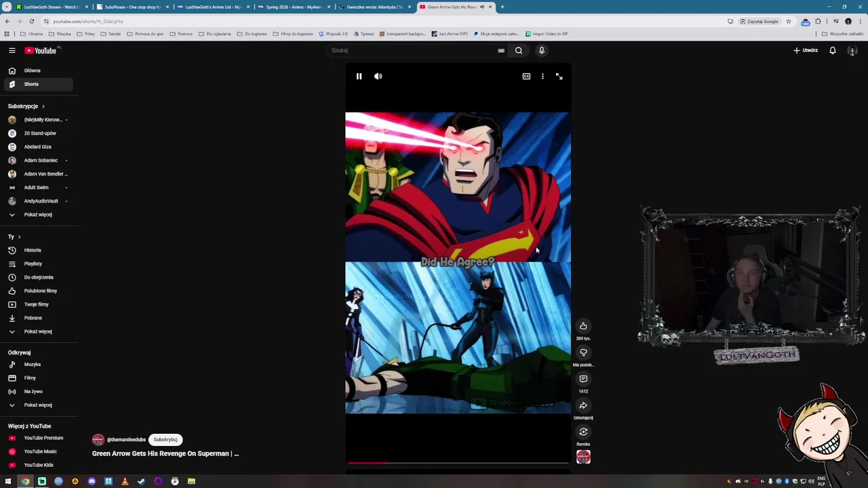868x488 pixels.
Task: Open Zapytaj Google lens button
Action: pos(759,21)
